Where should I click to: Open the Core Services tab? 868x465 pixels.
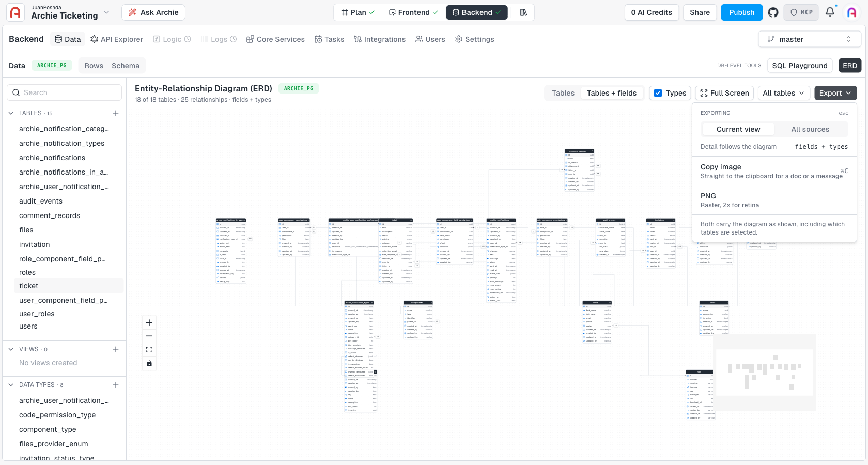pyautogui.click(x=275, y=39)
